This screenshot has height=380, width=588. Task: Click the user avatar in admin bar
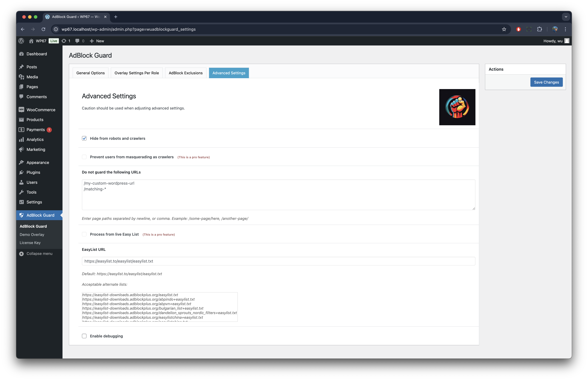(x=567, y=41)
